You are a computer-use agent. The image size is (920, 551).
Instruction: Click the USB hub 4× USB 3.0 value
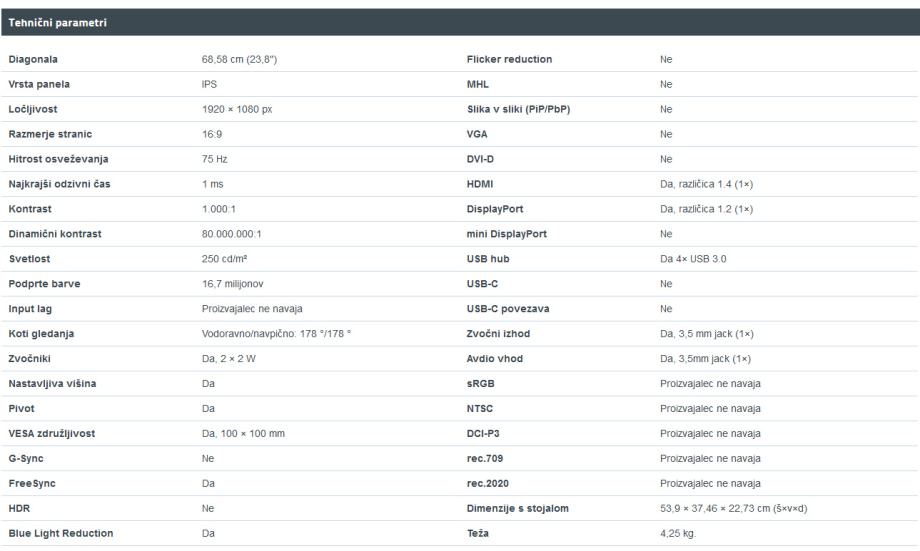[693, 259]
